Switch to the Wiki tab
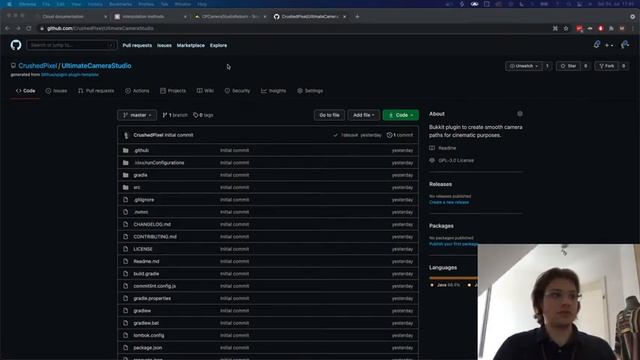The width and height of the screenshot is (640, 360). (205, 91)
